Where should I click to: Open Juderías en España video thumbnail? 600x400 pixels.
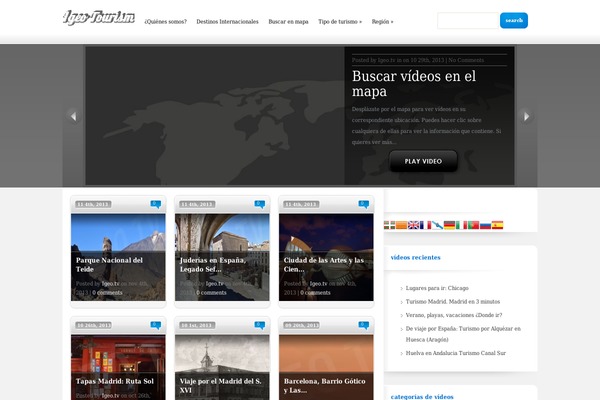(222, 257)
